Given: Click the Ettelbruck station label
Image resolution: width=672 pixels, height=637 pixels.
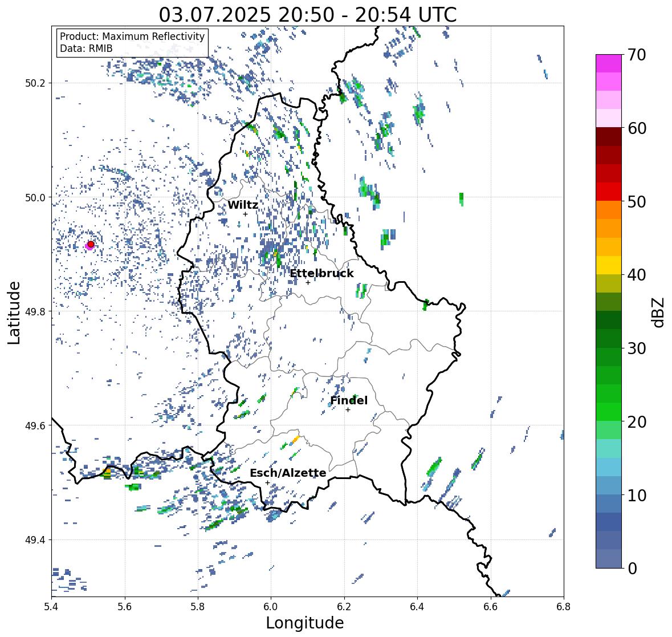Looking at the screenshot, I should [x=322, y=274].
